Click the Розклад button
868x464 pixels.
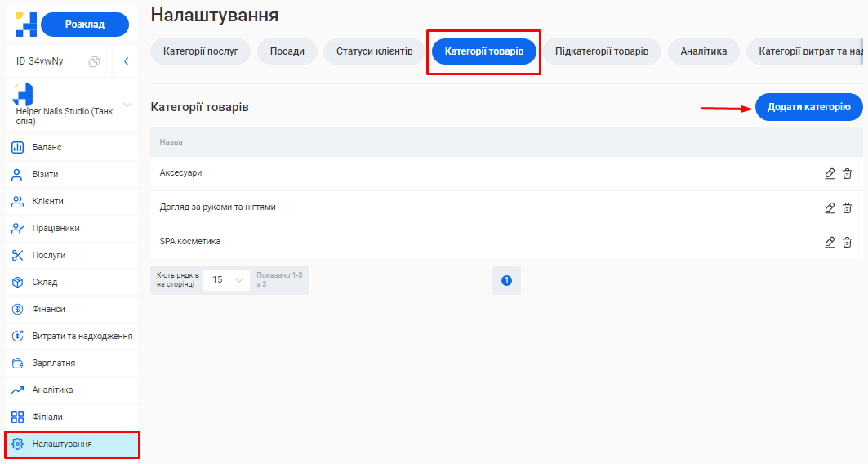tap(85, 25)
